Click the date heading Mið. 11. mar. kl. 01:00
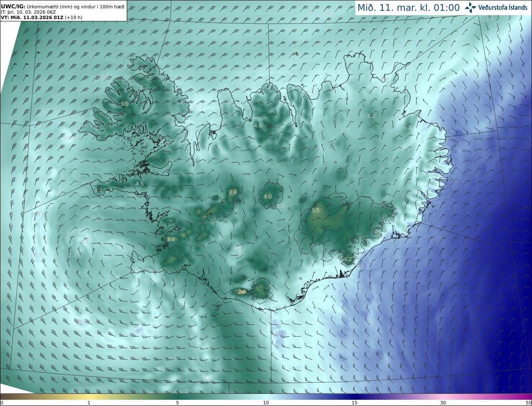 (x=409, y=8)
